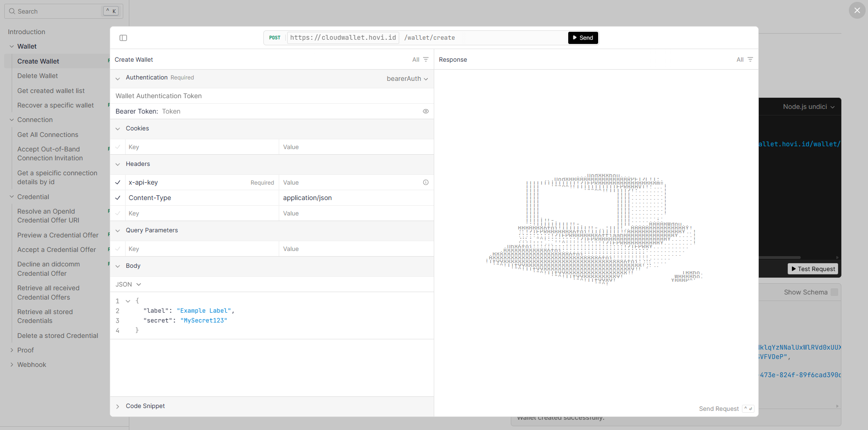
Task: Open the bearerAuth dropdown
Action: coord(407,79)
